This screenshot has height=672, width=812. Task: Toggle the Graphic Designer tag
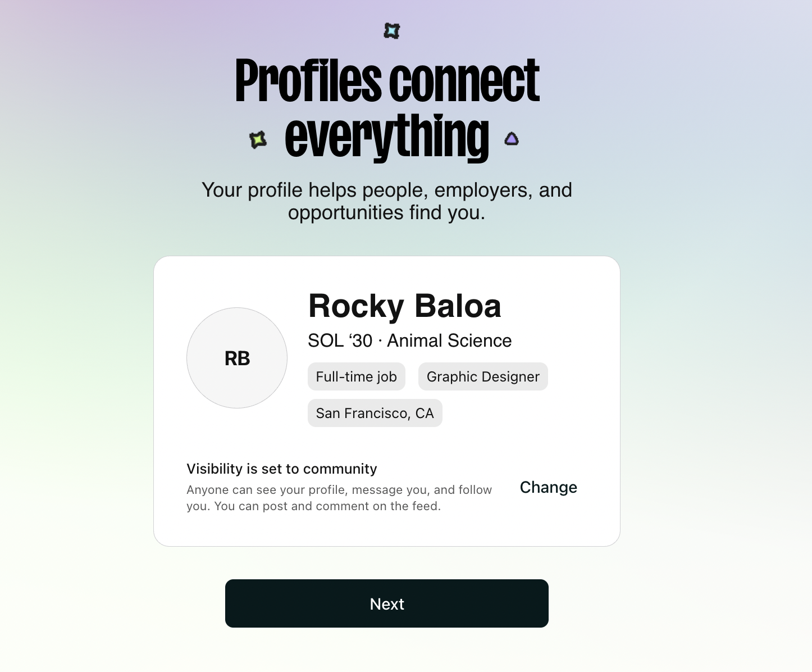click(483, 376)
